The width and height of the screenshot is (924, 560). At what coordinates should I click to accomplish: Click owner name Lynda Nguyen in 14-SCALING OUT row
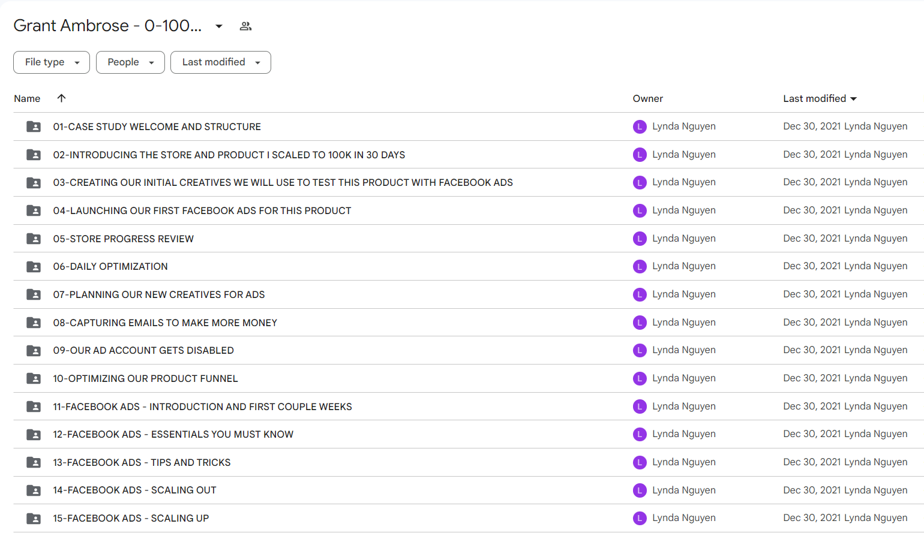[x=684, y=490]
